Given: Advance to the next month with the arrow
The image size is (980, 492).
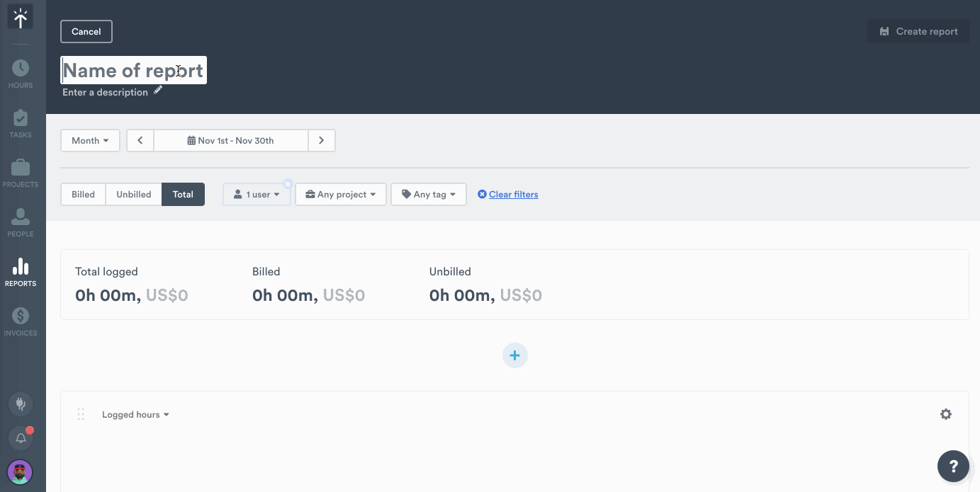Looking at the screenshot, I should 321,140.
